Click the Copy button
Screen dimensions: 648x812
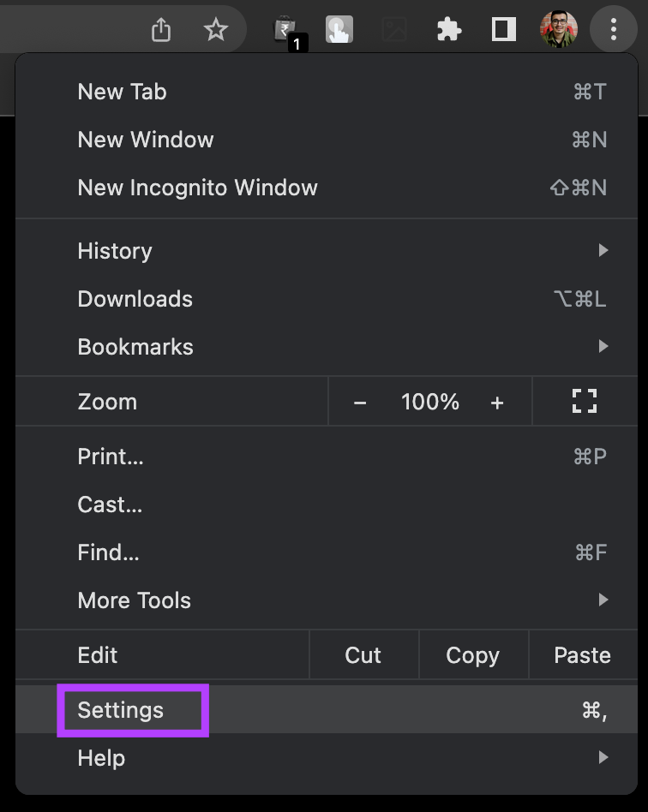tap(472, 654)
